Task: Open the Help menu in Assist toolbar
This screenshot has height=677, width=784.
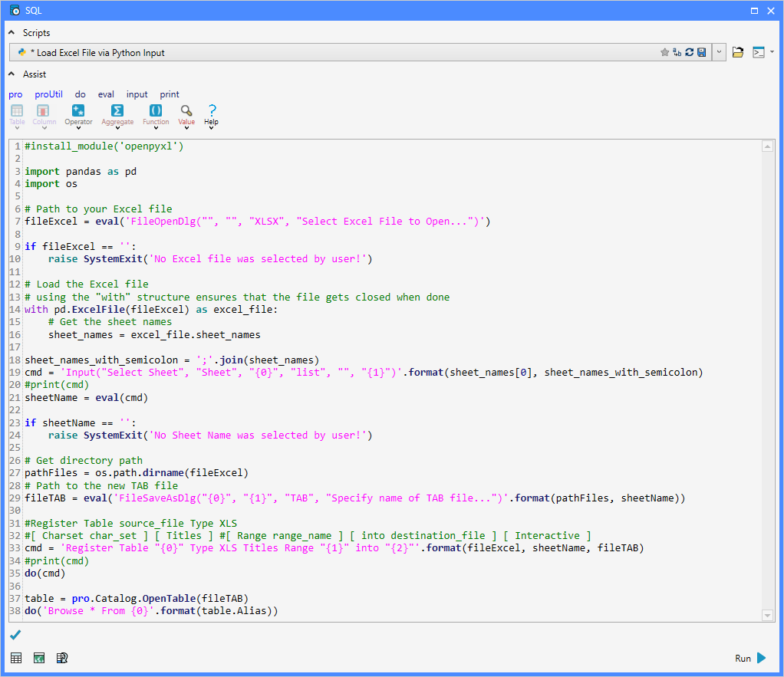Action: coord(212,115)
